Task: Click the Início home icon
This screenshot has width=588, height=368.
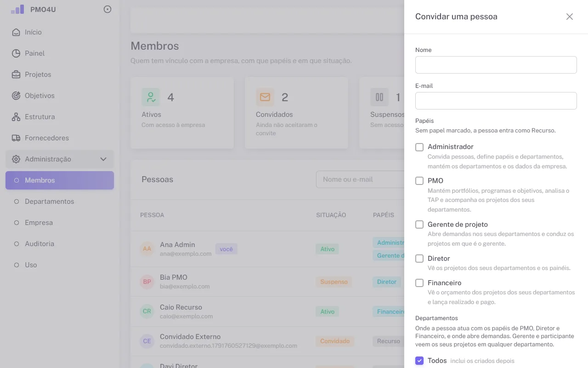Action: click(16, 32)
